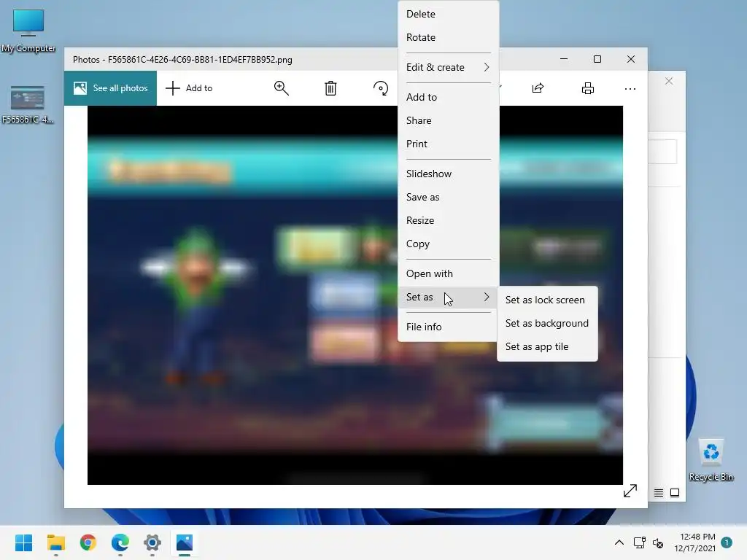Image resolution: width=747 pixels, height=560 pixels.
Task: Click the notification badge in taskbar
Action: click(x=727, y=542)
